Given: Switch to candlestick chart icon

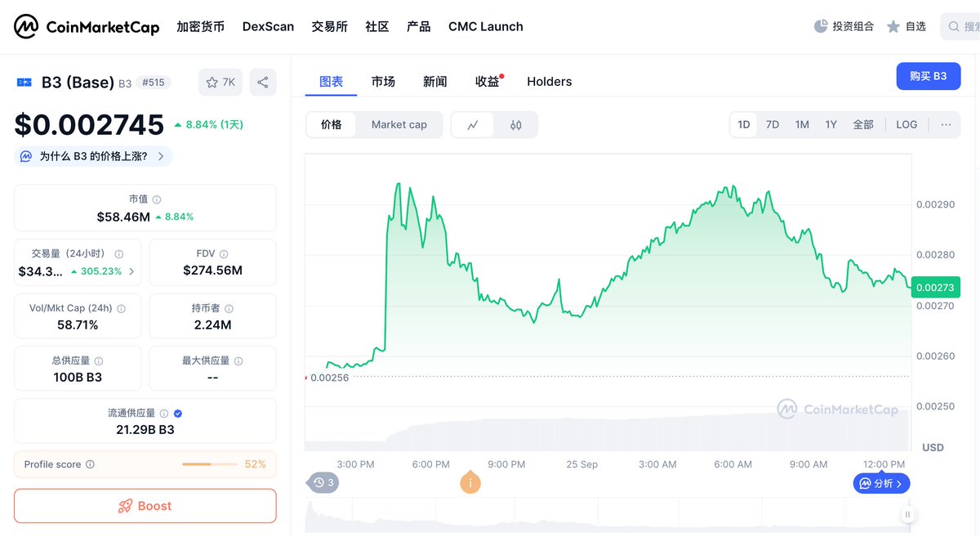Looking at the screenshot, I should [515, 125].
